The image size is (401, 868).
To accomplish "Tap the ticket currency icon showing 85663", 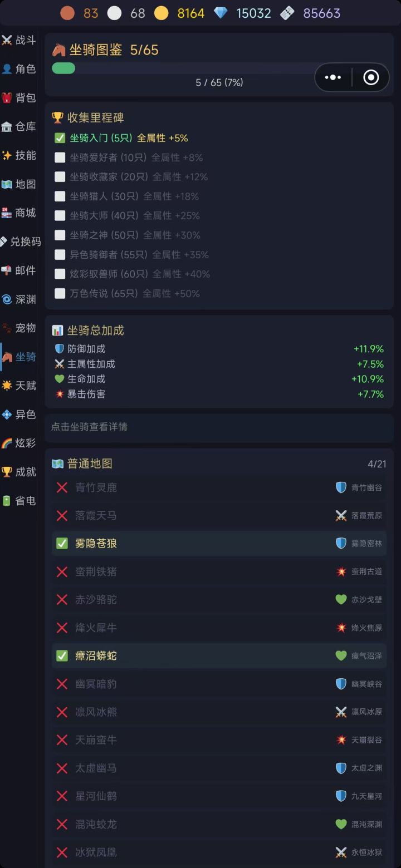I will pyautogui.click(x=287, y=13).
